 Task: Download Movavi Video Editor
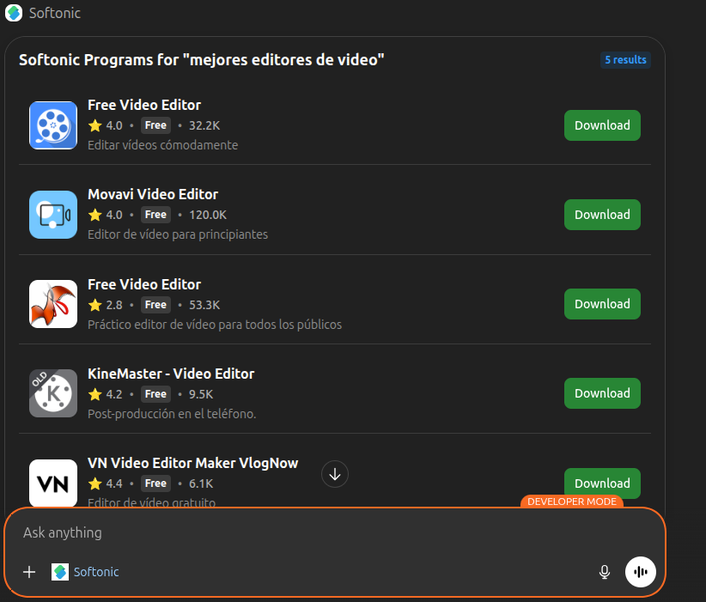point(602,214)
